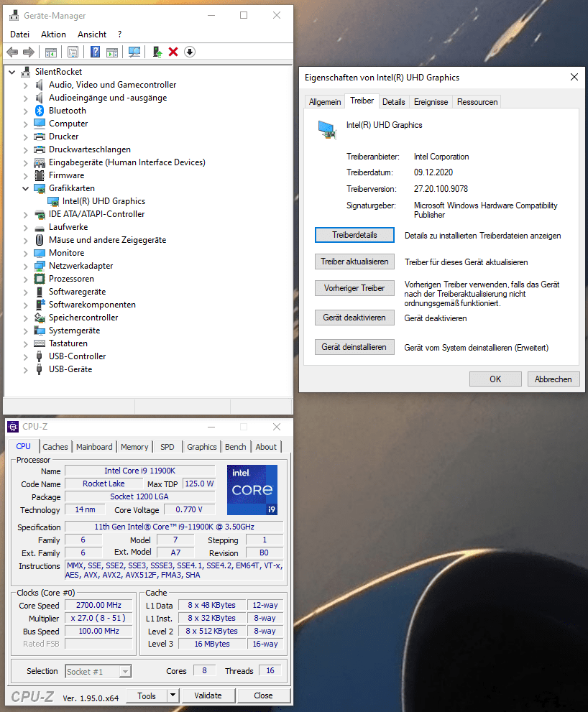Open the SPD tab in CPU-Z
Screen dimensions: 588x712
click(167, 447)
